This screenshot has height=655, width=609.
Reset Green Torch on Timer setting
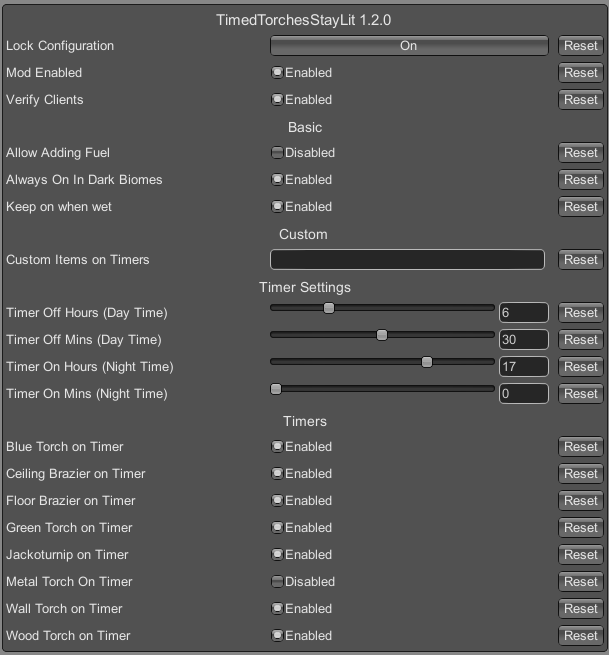581,528
